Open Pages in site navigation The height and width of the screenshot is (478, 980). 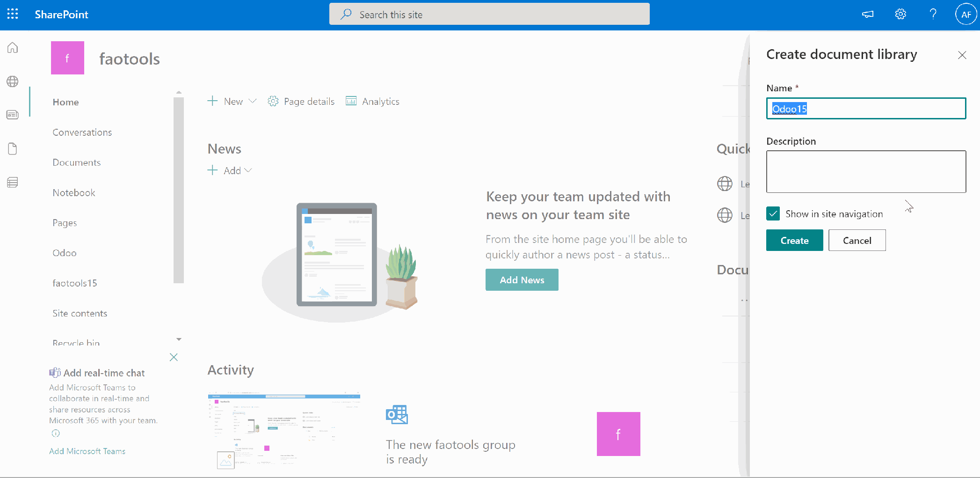tap(65, 223)
